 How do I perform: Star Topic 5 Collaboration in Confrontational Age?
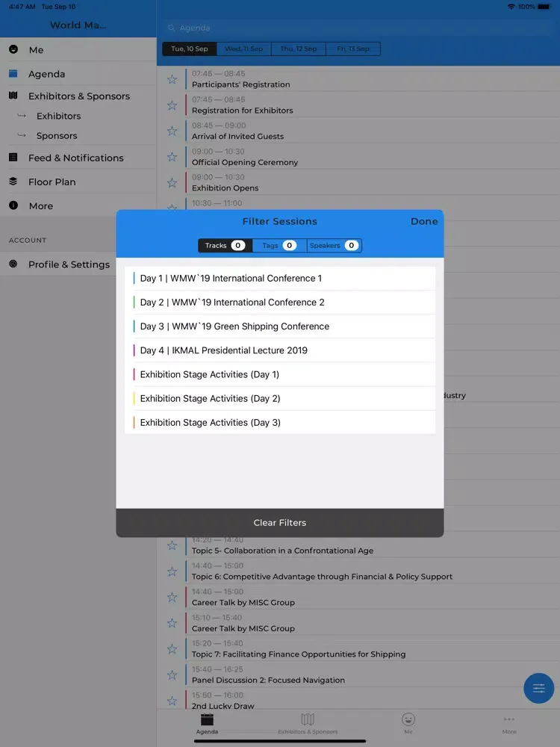pyautogui.click(x=172, y=545)
